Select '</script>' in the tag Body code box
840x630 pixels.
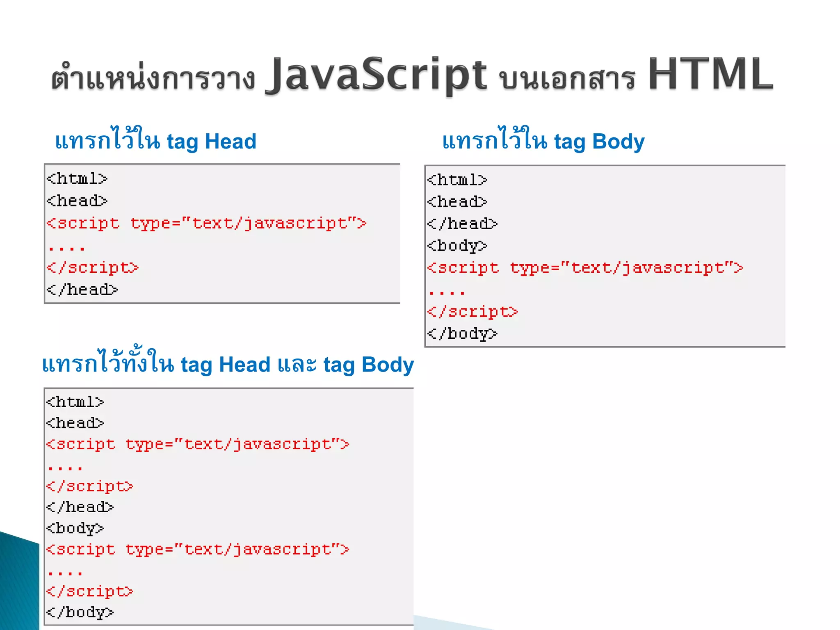(472, 312)
